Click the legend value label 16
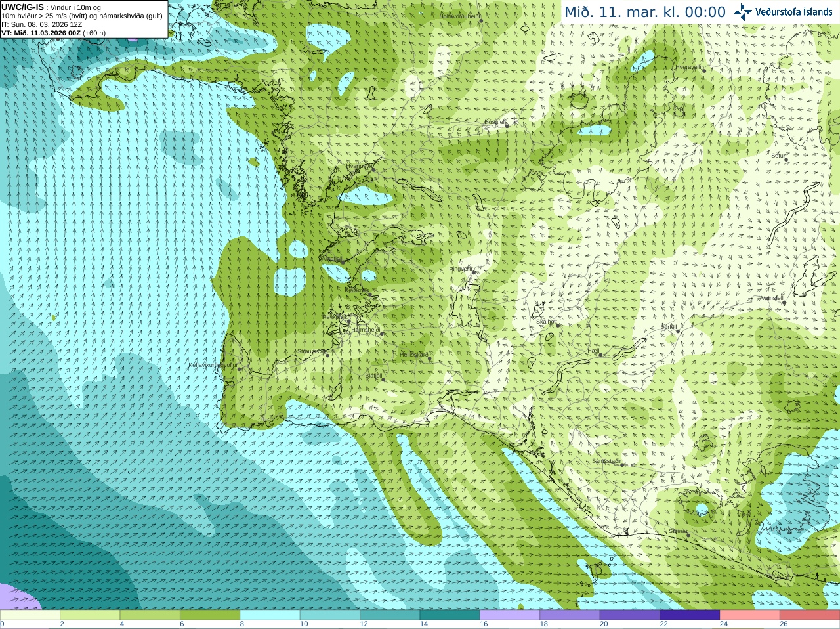 click(484, 624)
